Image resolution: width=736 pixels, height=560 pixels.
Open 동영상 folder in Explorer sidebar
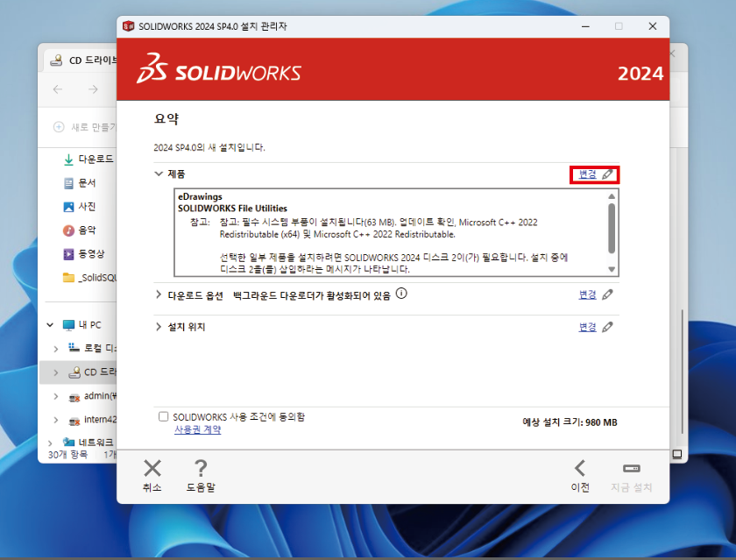click(83, 254)
